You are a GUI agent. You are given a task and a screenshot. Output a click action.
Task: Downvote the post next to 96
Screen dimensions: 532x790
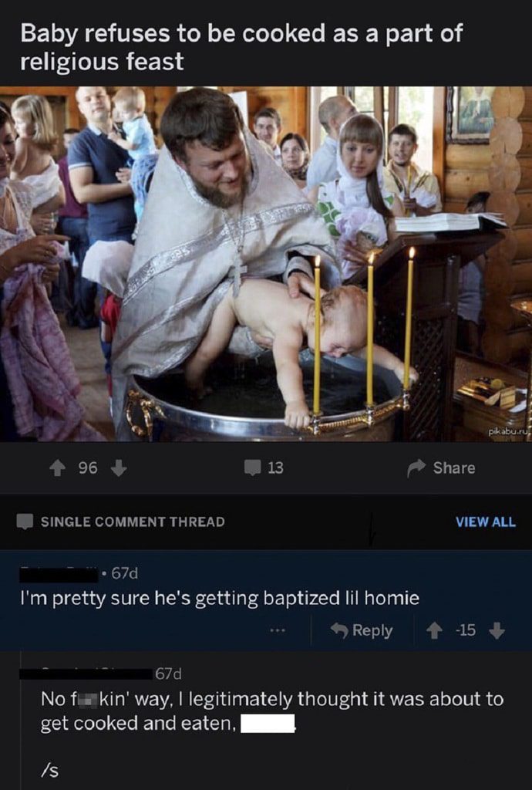pos(118,468)
